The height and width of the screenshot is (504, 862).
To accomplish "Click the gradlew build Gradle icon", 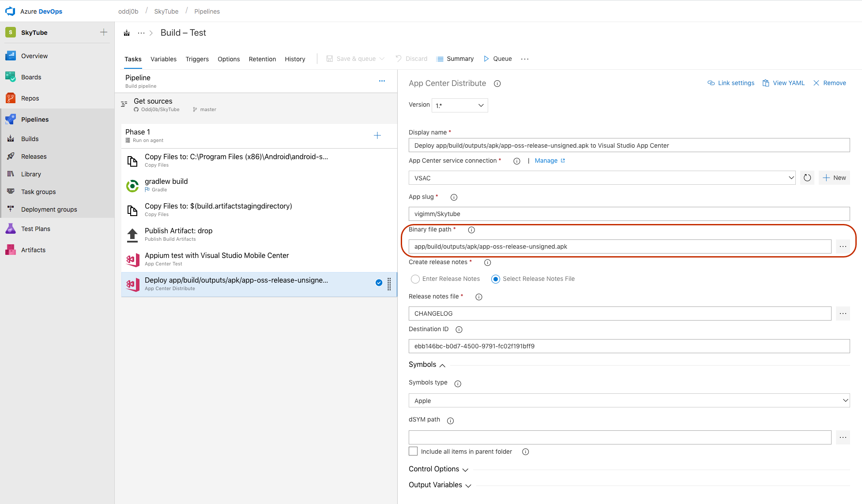I will 132,185.
